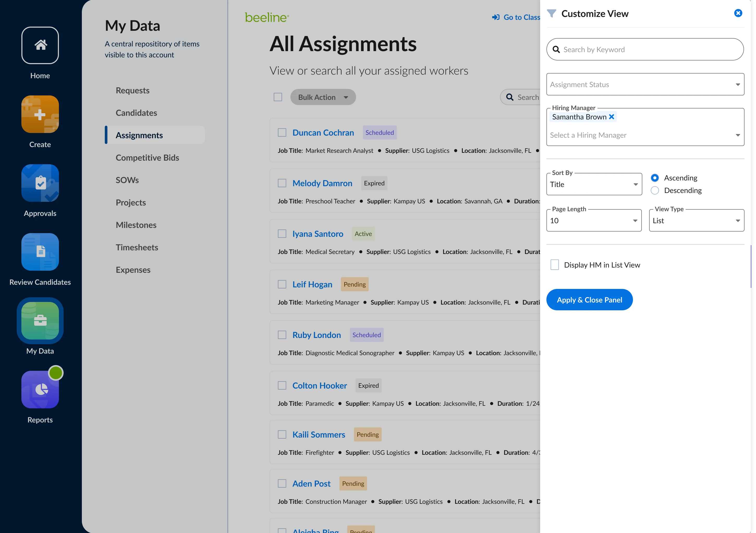756x533 pixels.
Task: Open the Sort By Title dropdown
Action: [x=594, y=184]
